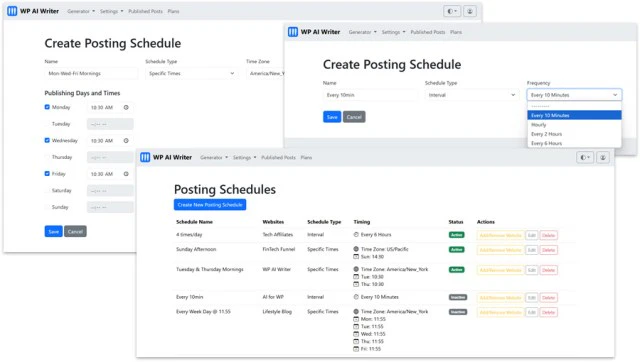Expand Generator menu in Posting Schedules window
640x362 pixels.
pos(214,158)
